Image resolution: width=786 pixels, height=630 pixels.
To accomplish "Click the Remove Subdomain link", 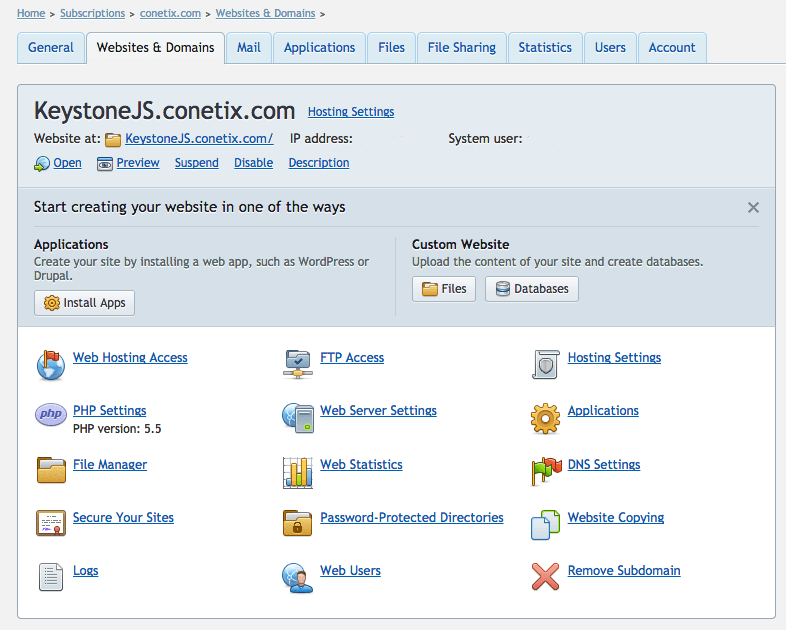I will pos(624,571).
